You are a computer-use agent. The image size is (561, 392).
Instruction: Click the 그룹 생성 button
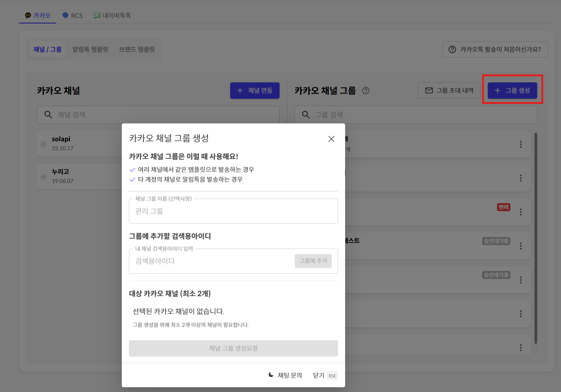point(512,90)
